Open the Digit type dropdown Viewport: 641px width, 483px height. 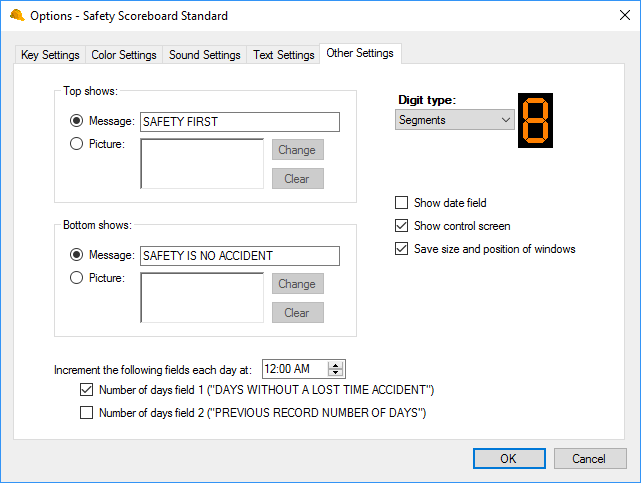(x=455, y=120)
